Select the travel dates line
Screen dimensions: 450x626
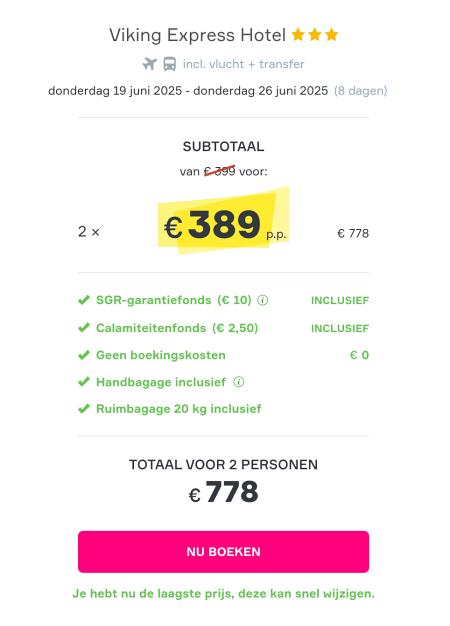click(x=218, y=91)
